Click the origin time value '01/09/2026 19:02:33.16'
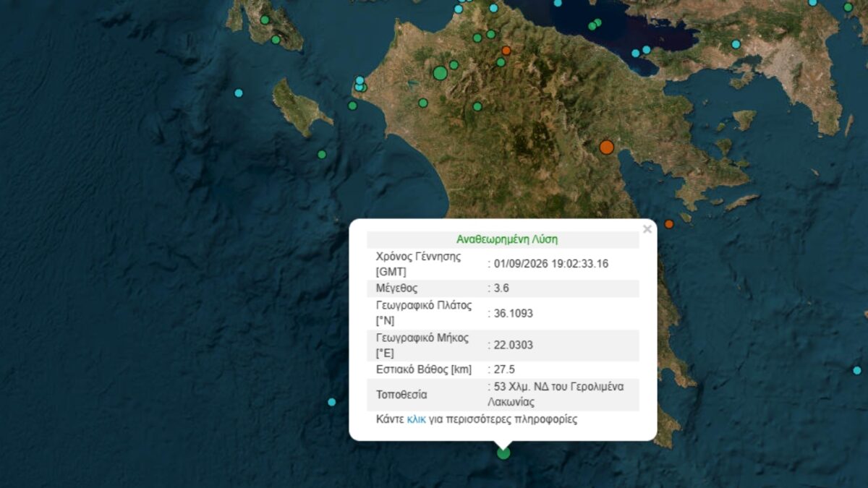Screen dimensions: 868x488 (551, 264)
